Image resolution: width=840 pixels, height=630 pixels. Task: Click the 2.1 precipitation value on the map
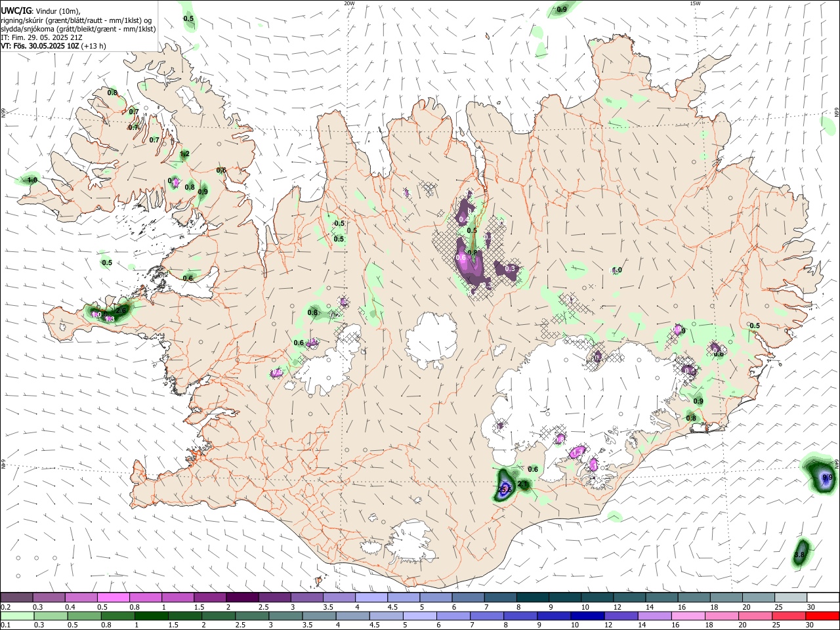524,484
